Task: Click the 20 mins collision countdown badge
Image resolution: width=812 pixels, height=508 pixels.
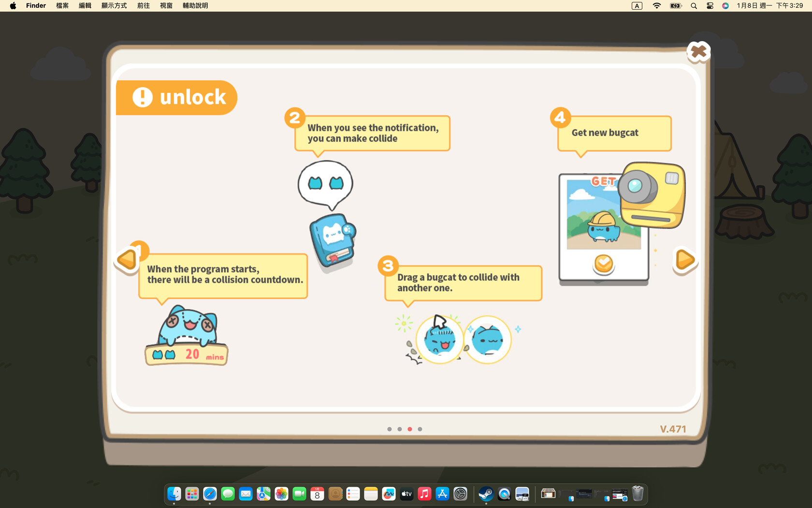Action: tap(187, 355)
